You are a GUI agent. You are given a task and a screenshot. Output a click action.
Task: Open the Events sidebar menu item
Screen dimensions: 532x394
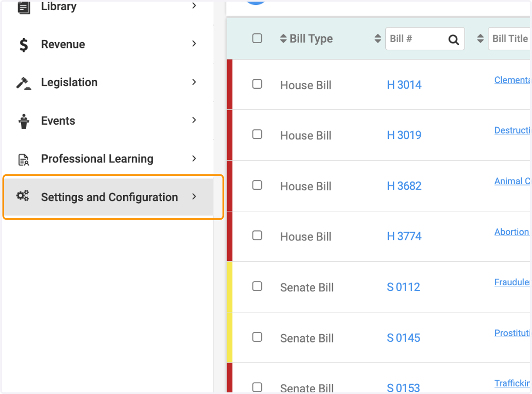pyautogui.click(x=108, y=121)
